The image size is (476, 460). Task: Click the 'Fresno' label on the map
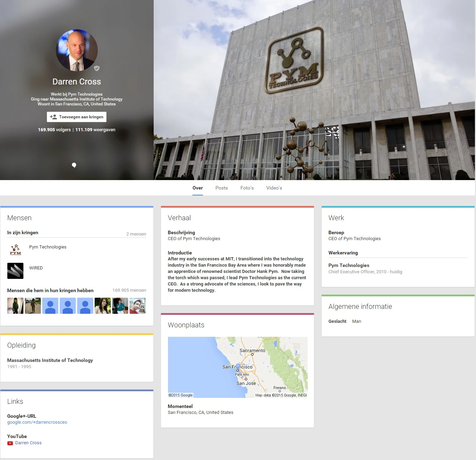(280, 388)
